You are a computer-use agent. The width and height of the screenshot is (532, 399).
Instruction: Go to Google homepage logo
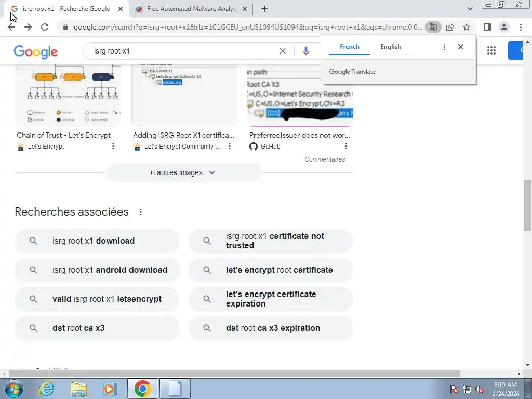pos(36,51)
